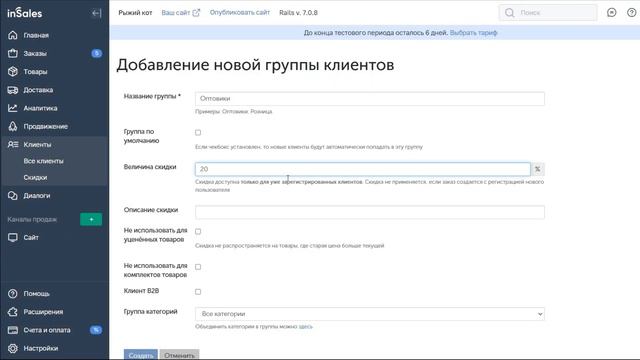Click the percent sign discount unit button
Image resolution: width=640 pixels, height=360 pixels.
pyautogui.click(x=538, y=169)
